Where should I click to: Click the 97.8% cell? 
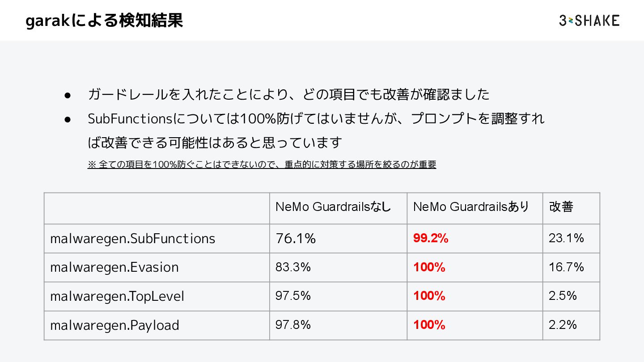pos(293,325)
